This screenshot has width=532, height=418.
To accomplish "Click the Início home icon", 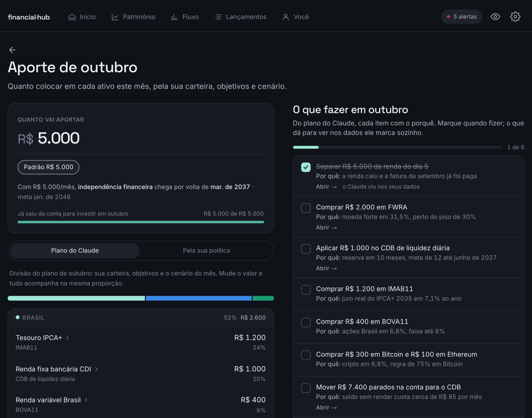I will coord(72,17).
